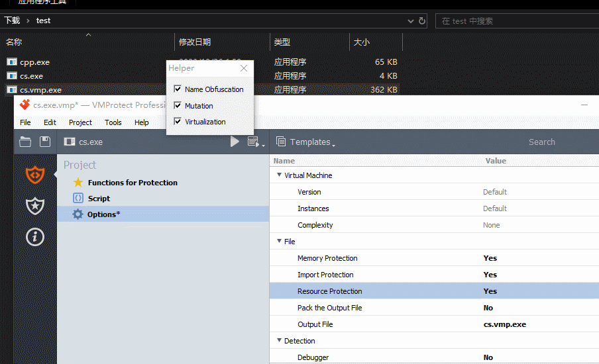The height and width of the screenshot is (364, 599).
Task: Open the info circle sidebar icon
Action: pyautogui.click(x=35, y=237)
